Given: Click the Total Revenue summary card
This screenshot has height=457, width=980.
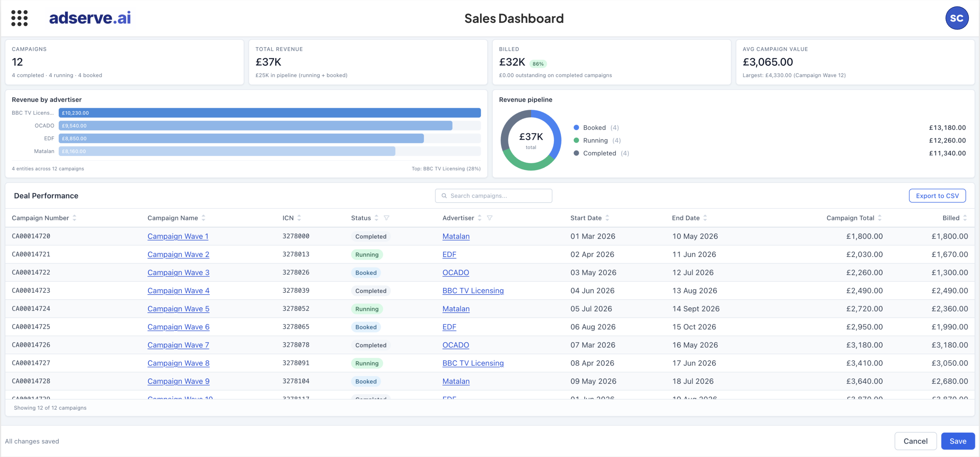Looking at the screenshot, I should [x=368, y=62].
